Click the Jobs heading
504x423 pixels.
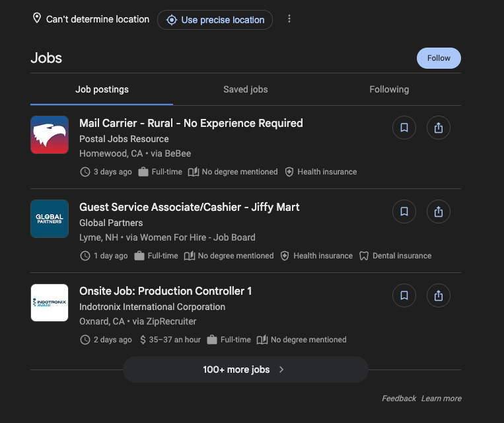coord(46,58)
